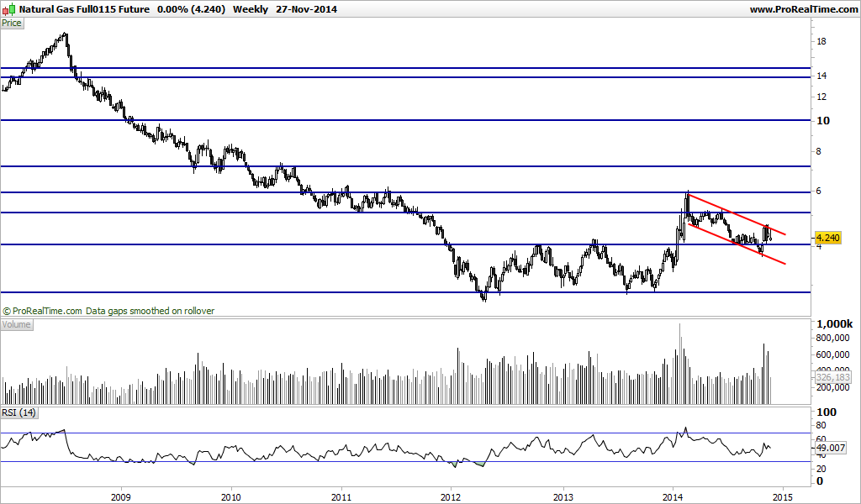
Task: Click the blue horizontal line at 6
Action: coord(405,192)
